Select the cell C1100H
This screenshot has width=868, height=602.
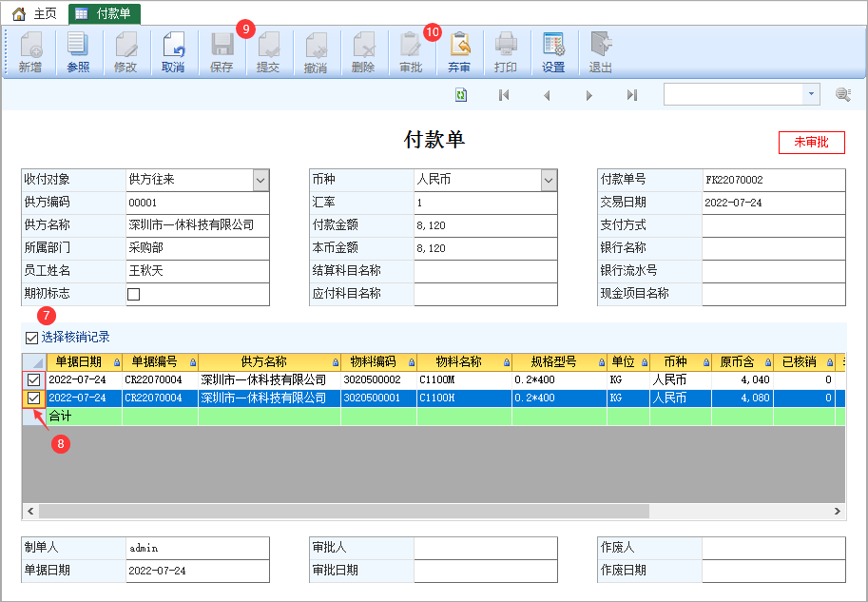click(x=465, y=398)
